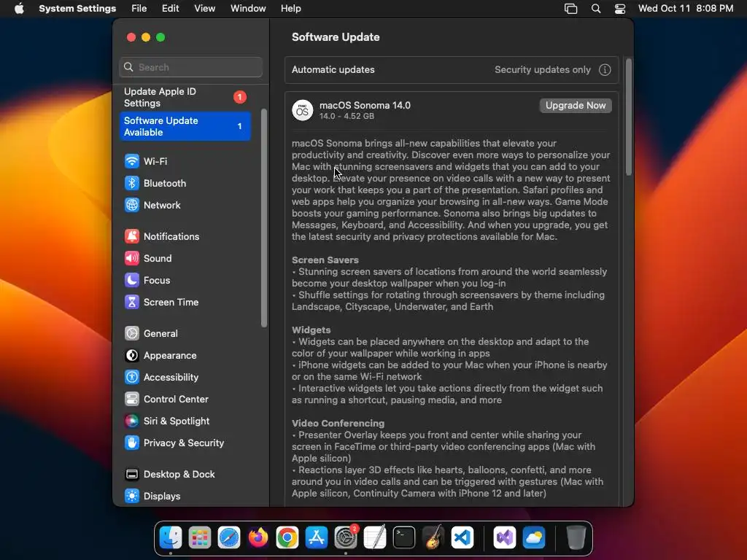This screenshot has height=560, width=747.
Task: Click the "Security updates only" text
Action: (542, 70)
